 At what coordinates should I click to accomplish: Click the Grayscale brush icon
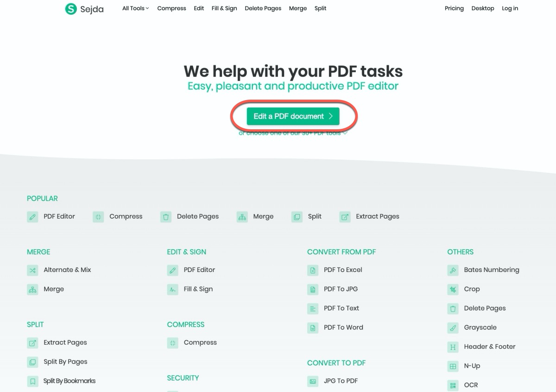click(453, 328)
